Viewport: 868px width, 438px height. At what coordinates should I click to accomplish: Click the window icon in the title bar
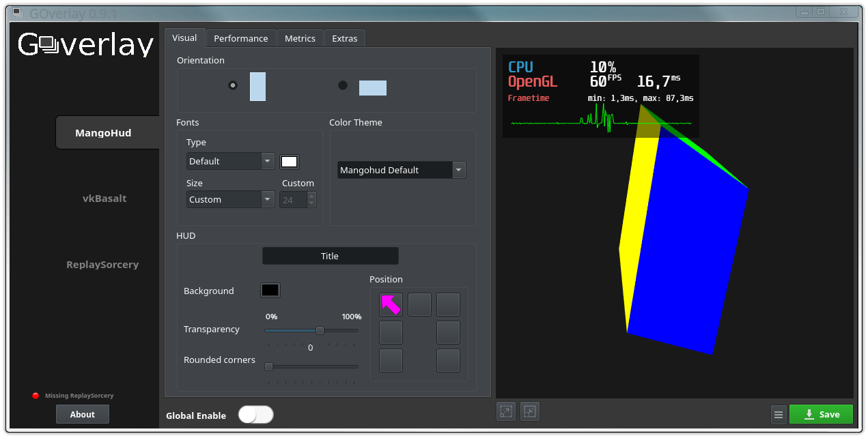pos(16,13)
